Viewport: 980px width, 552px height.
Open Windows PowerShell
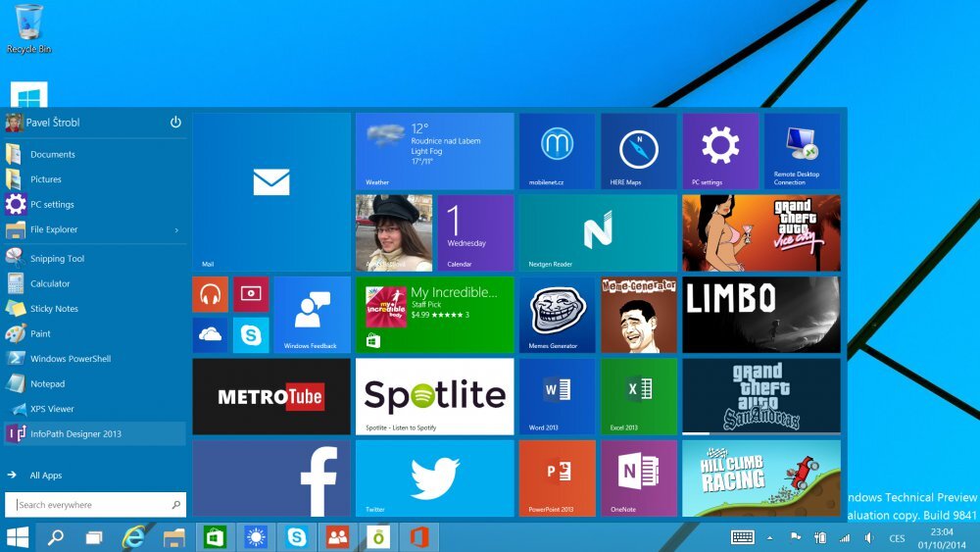[95, 358]
